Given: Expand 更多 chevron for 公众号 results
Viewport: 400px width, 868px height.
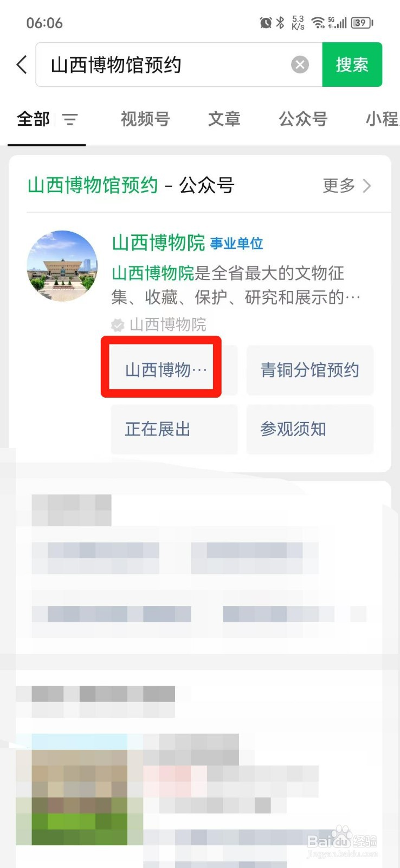Looking at the screenshot, I should tap(347, 186).
